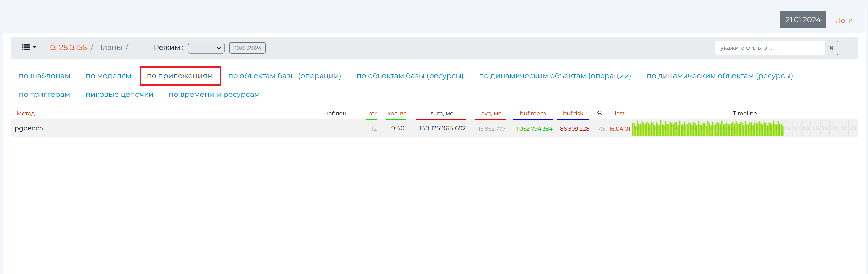Click the pgbench row in the table
Viewport: 868px width, 274px height.
[x=29, y=128]
